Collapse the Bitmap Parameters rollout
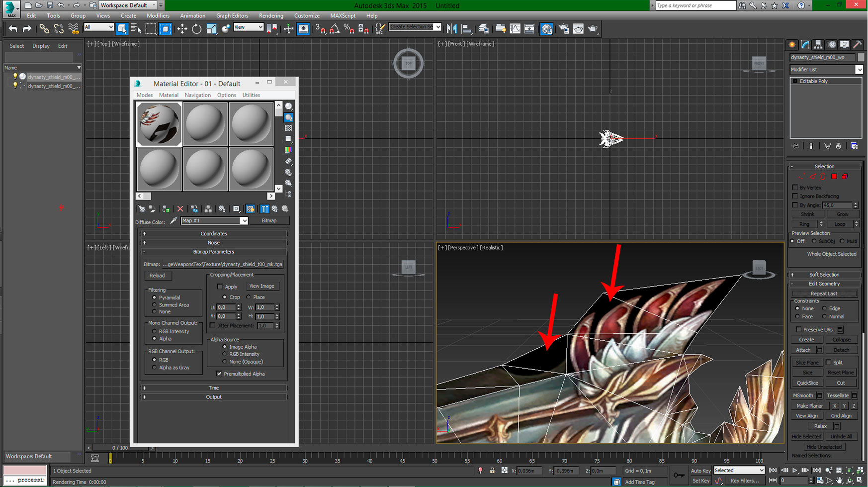The width and height of the screenshot is (868, 487). (214, 252)
